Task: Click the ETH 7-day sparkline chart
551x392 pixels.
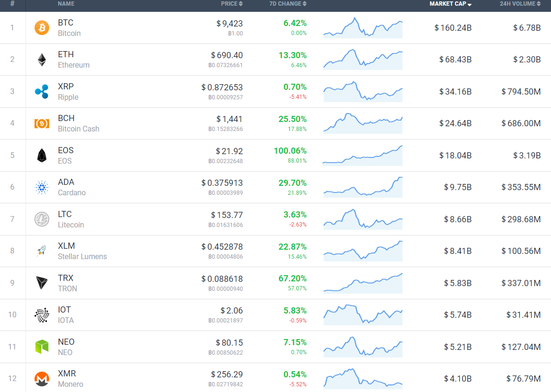Action: coord(363,60)
